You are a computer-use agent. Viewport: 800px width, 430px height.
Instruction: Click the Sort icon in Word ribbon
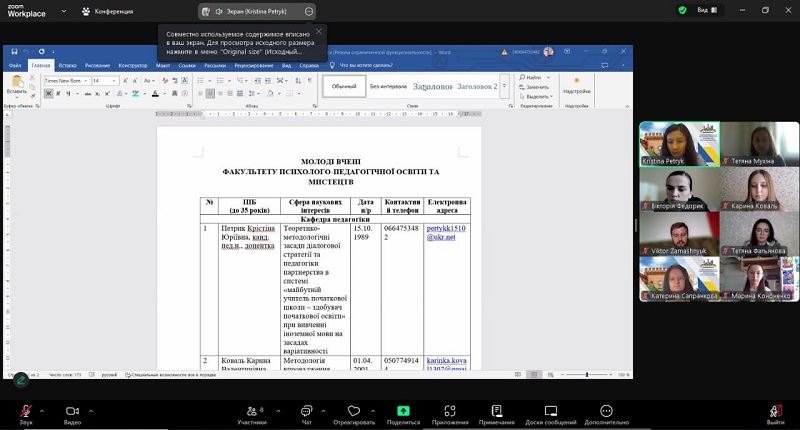click(298, 81)
